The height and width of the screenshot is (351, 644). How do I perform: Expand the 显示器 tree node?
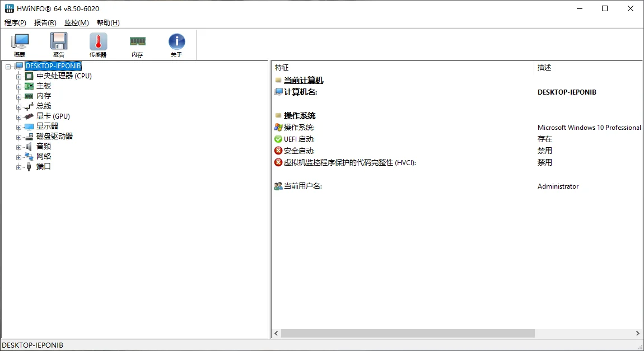coord(18,127)
